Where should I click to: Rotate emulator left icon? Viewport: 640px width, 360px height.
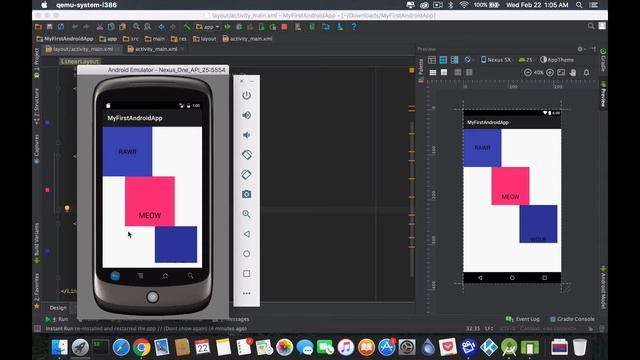[247, 155]
